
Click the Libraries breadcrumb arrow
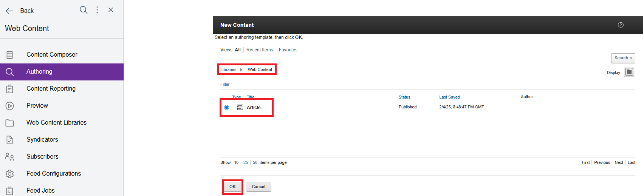point(241,70)
